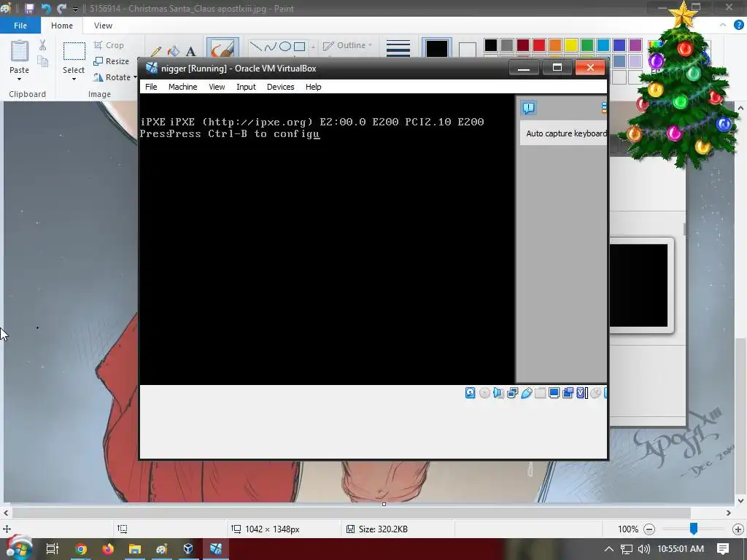Open Windows Start button

pos(19,549)
